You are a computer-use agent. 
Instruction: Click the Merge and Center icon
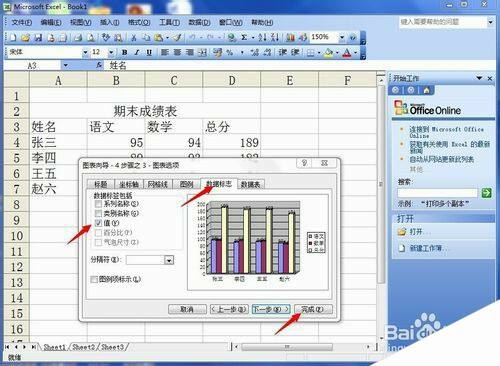tap(202, 52)
